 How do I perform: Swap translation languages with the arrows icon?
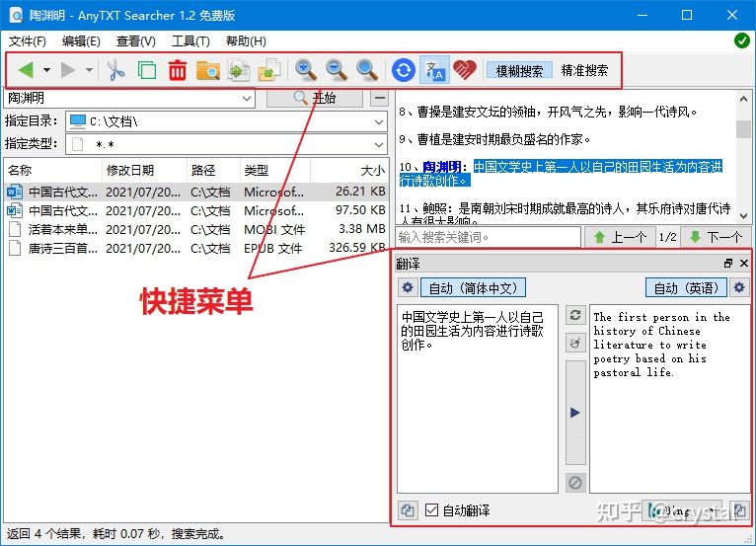[x=575, y=315]
